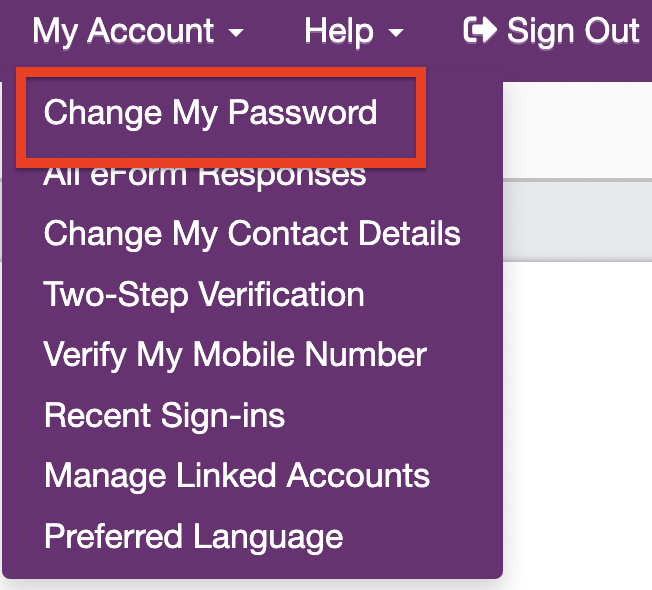Open Two-Step Verification settings
Viewport: 652px width, 590px height.
(x=204, y=295)
